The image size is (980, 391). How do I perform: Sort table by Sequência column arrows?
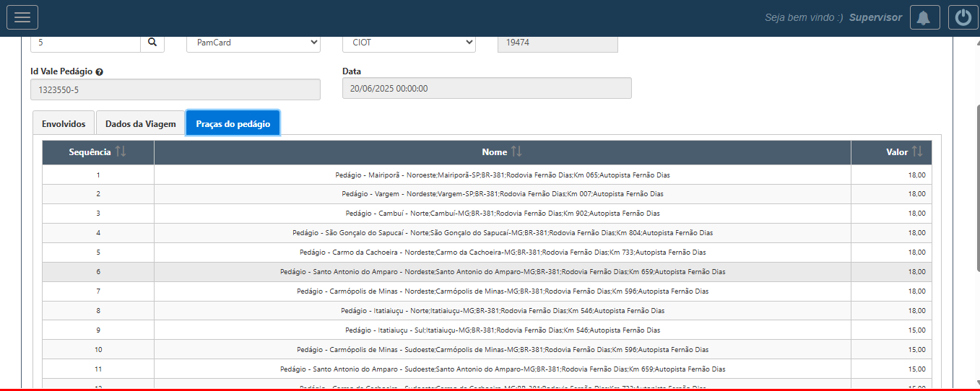click(x=121, y=152)
